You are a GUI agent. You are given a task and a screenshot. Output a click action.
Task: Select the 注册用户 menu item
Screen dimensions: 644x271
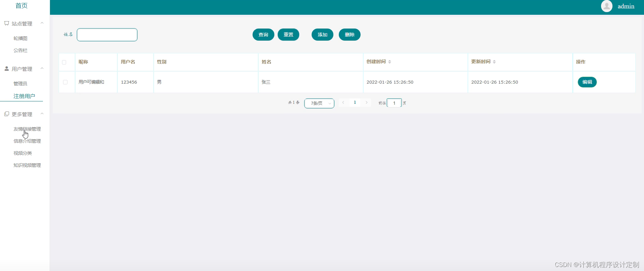(24, 96)
